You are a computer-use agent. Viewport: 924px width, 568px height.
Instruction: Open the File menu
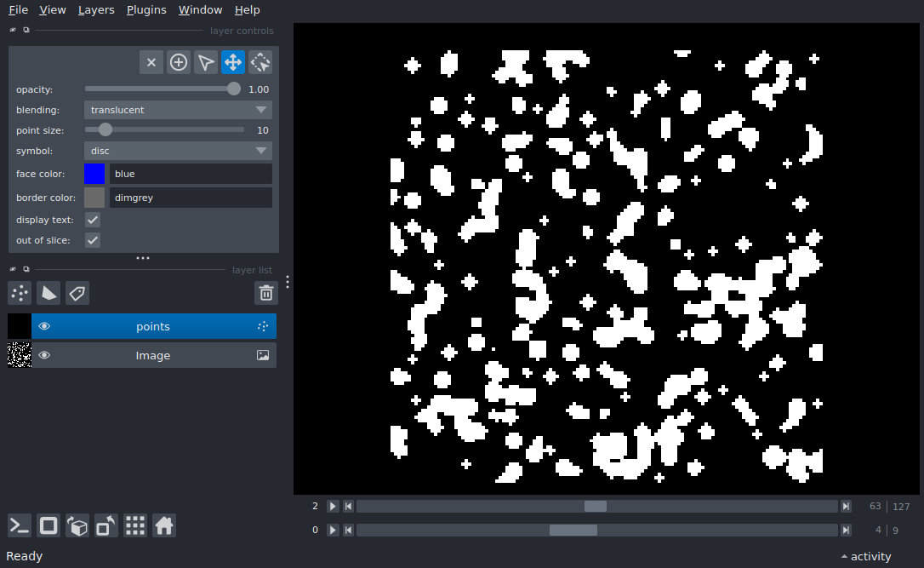click(x=18, y=10)
